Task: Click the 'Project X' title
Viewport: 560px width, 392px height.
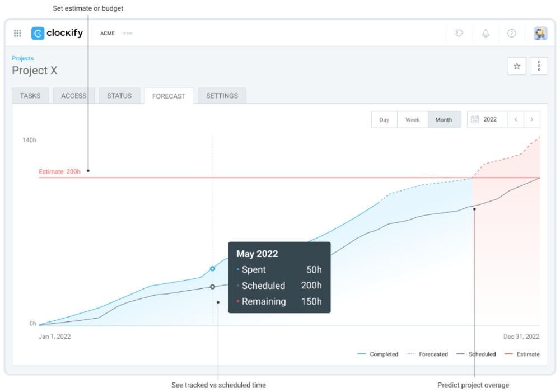Action: [x=35, y=71]
